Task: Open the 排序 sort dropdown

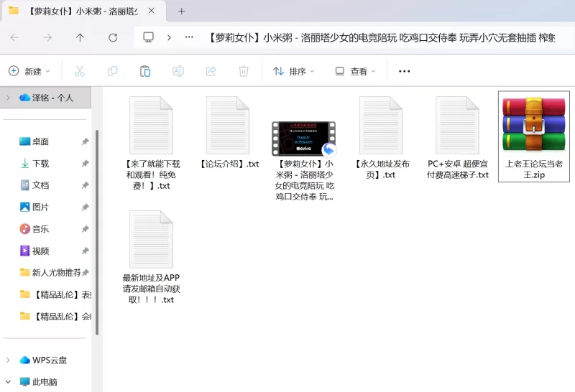Action: tap(294, 71)
